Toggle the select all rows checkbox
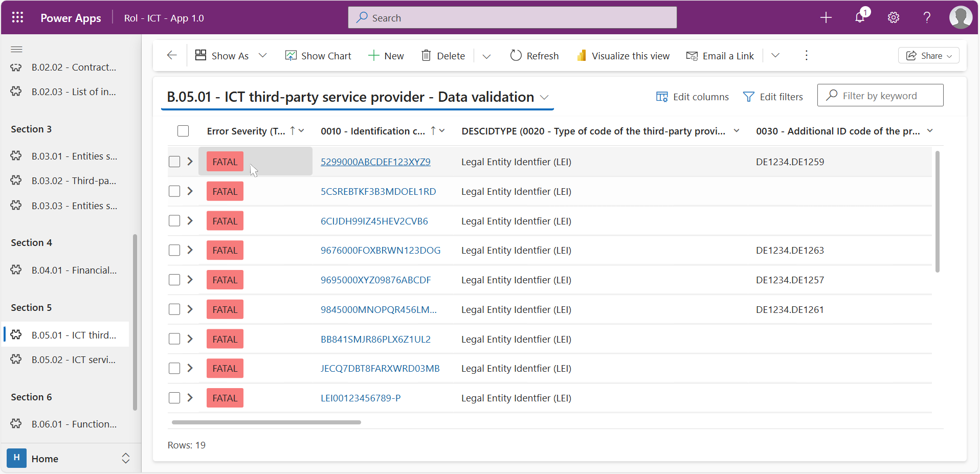 [183, 131]
